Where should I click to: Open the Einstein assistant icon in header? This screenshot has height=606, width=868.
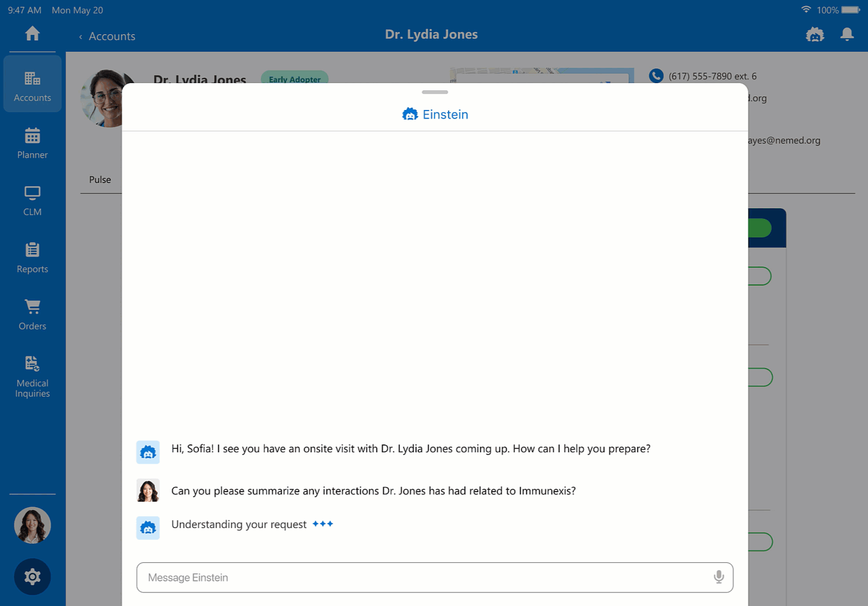tap(815, 35)
